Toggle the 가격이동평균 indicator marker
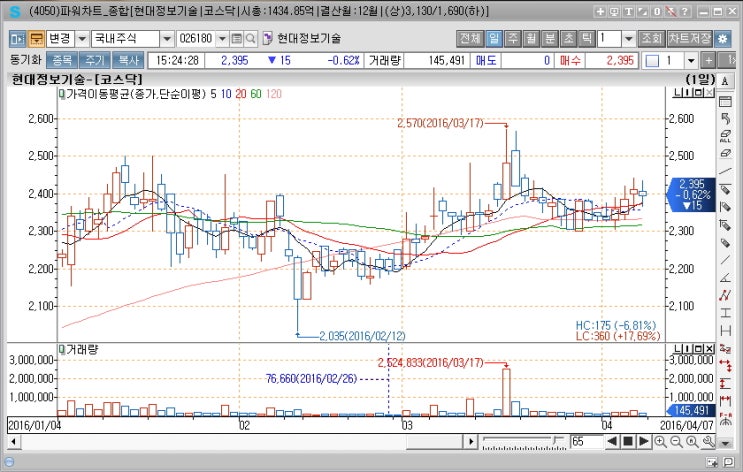 [x=62, y=94]
